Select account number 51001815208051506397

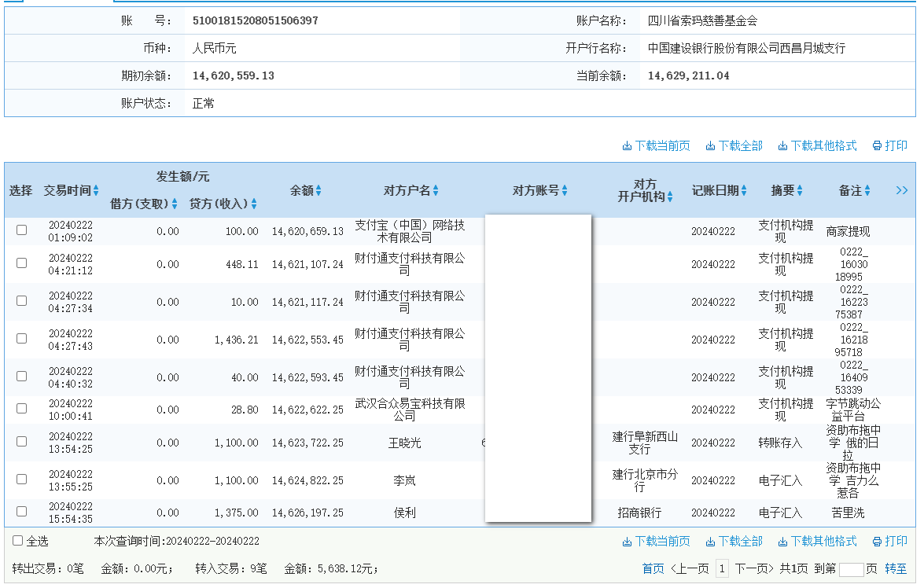(x=255, y=20)
